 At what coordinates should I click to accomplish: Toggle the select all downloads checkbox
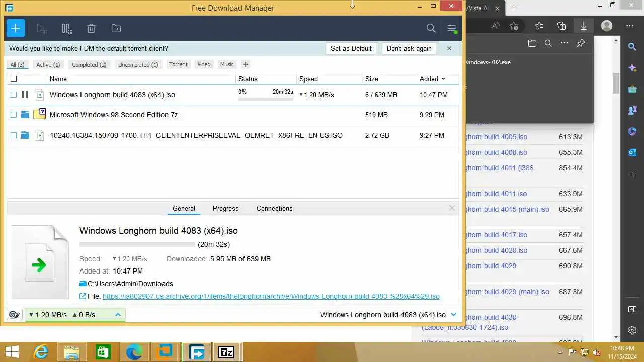tap(14, 79)
